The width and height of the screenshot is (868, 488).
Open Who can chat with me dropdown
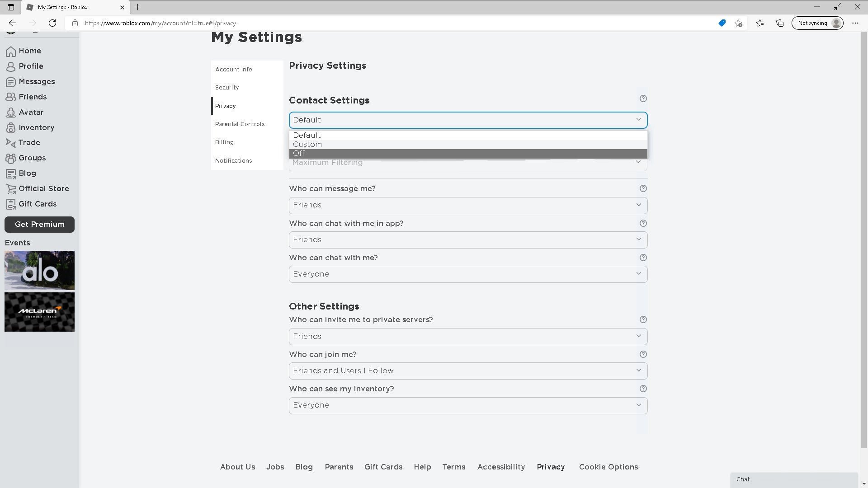coord(468,274)
